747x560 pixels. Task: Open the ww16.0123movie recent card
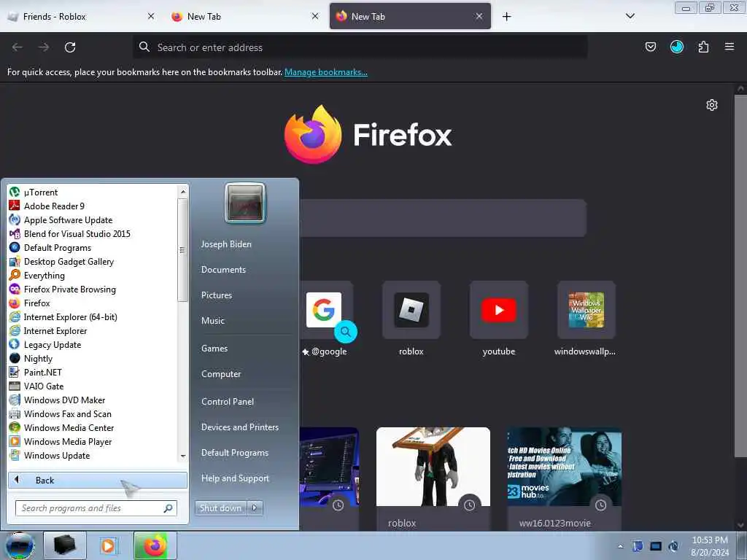[564, 478]
